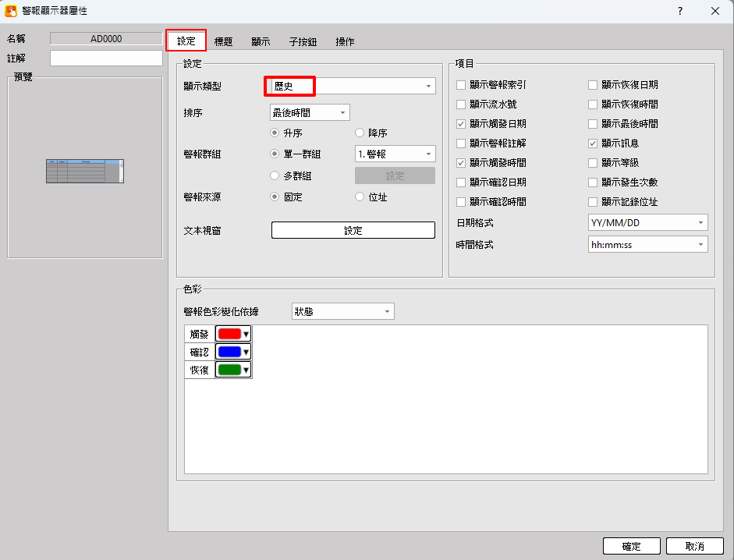The height and width of the screenshot is (560, 734).
Task: Choose 位址 as alarm source
Action: pos(360,197)
